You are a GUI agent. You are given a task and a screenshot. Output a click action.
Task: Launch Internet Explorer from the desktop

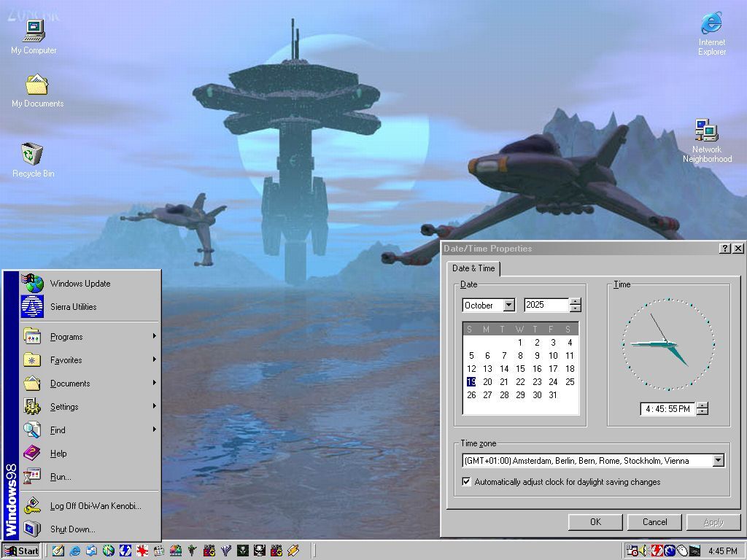click(x=711, y=24)
